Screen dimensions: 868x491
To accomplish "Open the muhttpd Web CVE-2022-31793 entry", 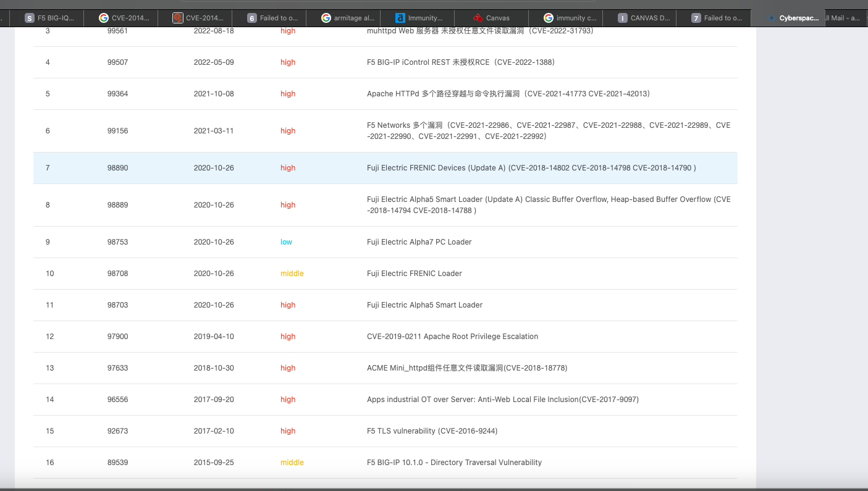I will pyautogui.click(x=480, y=31).
